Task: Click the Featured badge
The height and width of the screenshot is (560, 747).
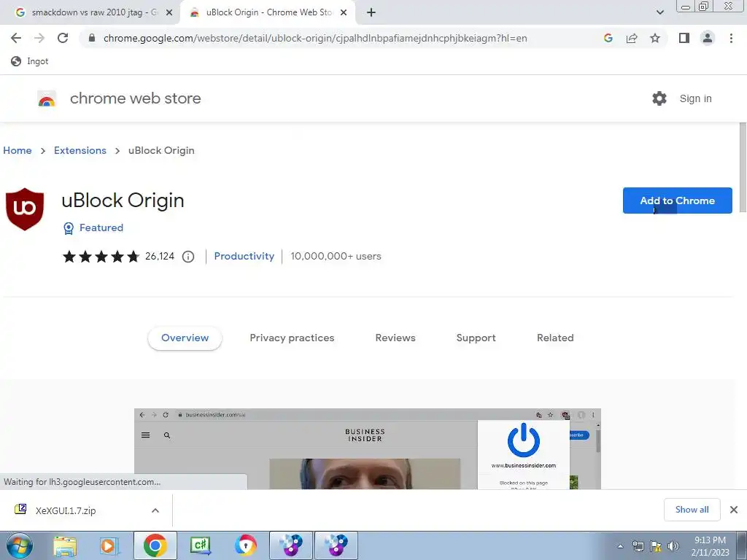Action: pyautogui.click(x=93, y=227)
